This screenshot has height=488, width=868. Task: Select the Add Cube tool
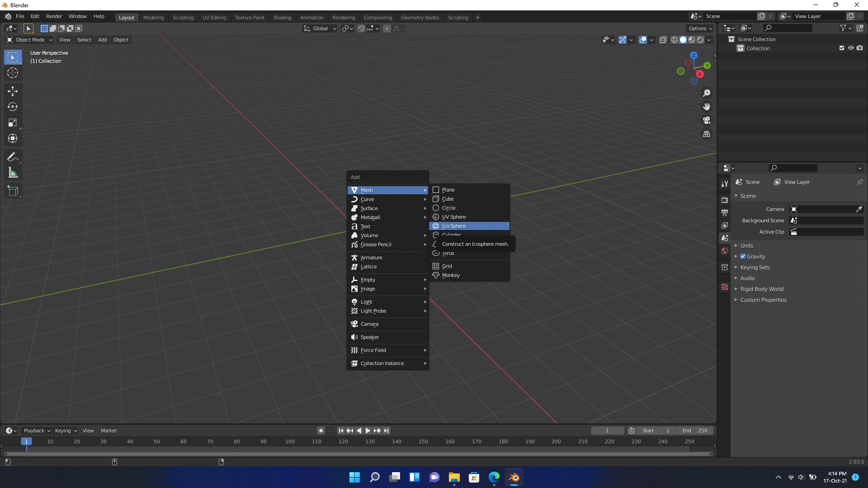[x=13, y=191]
